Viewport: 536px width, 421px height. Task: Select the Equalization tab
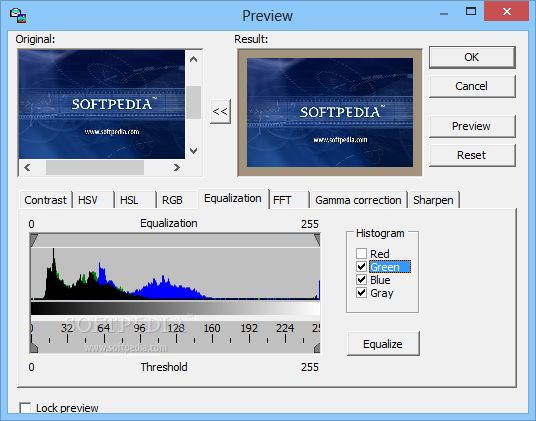233,199
